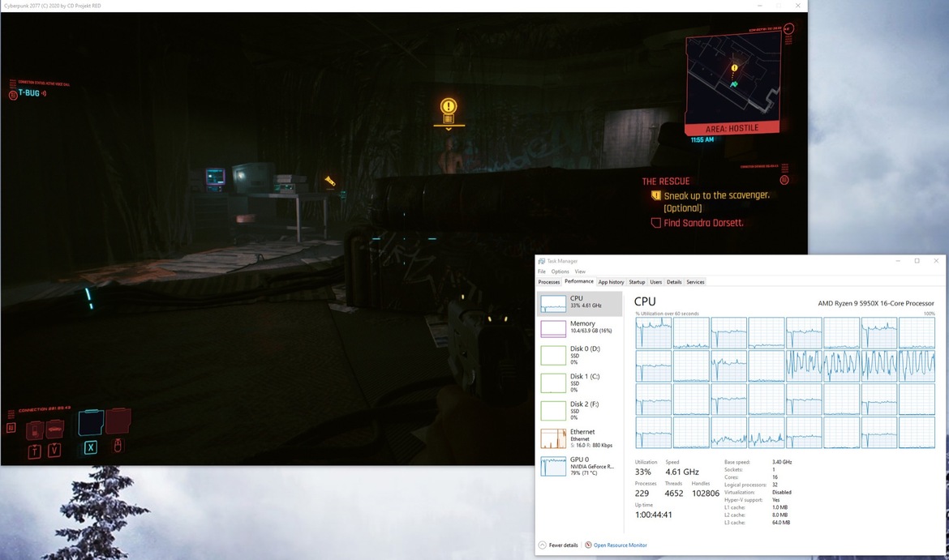Click the mouse button prompt icon in HUD
Screen dimensions: 949x560
coord(118,446)
